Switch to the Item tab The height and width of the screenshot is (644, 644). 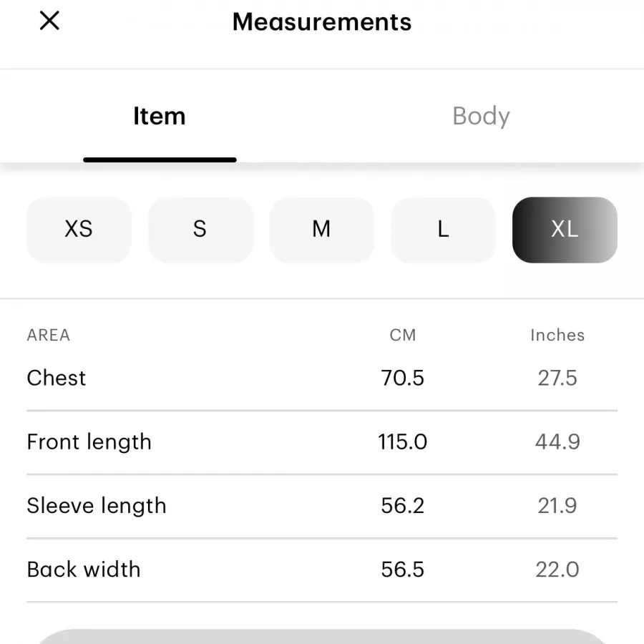(x=160, y=117)
